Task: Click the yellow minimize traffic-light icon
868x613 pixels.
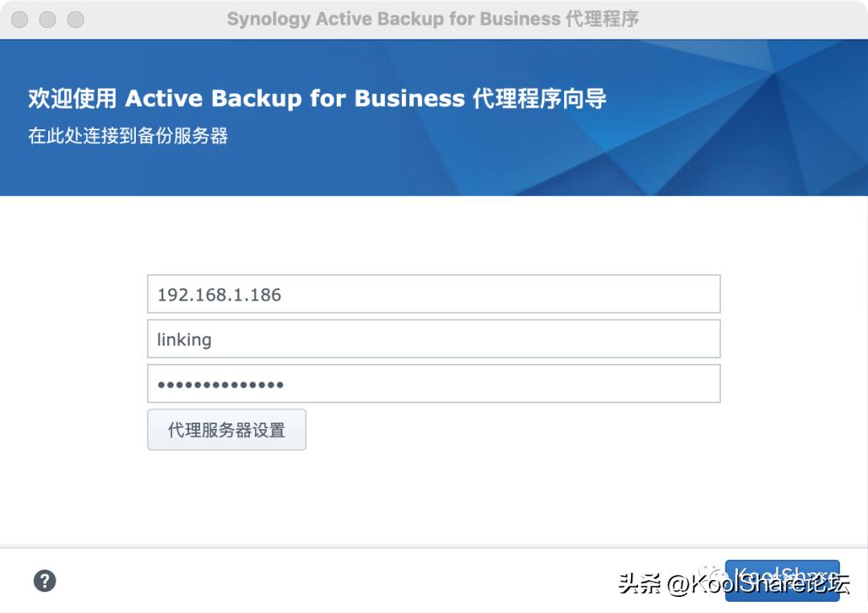Action: point(46,18)
